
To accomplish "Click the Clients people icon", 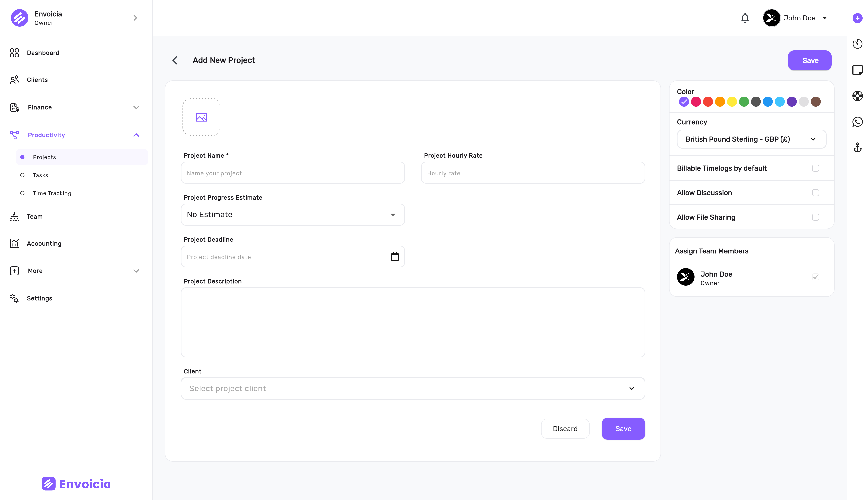I will pos(14,80).
